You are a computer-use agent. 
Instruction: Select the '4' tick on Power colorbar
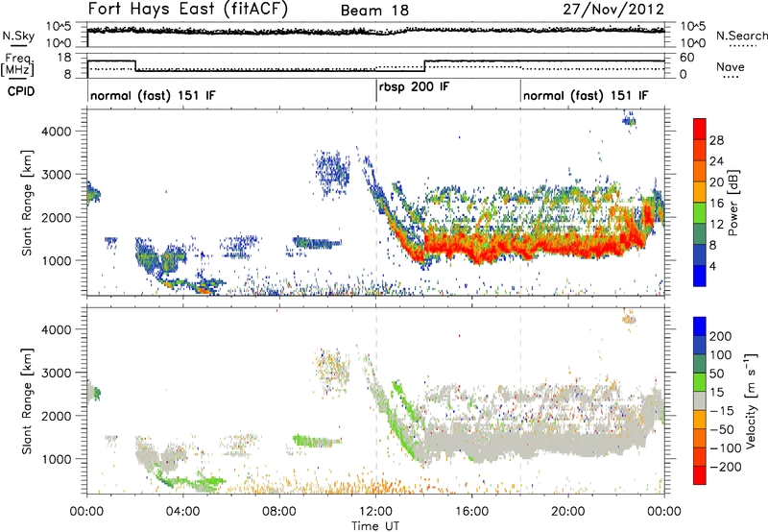pos(712,266)
